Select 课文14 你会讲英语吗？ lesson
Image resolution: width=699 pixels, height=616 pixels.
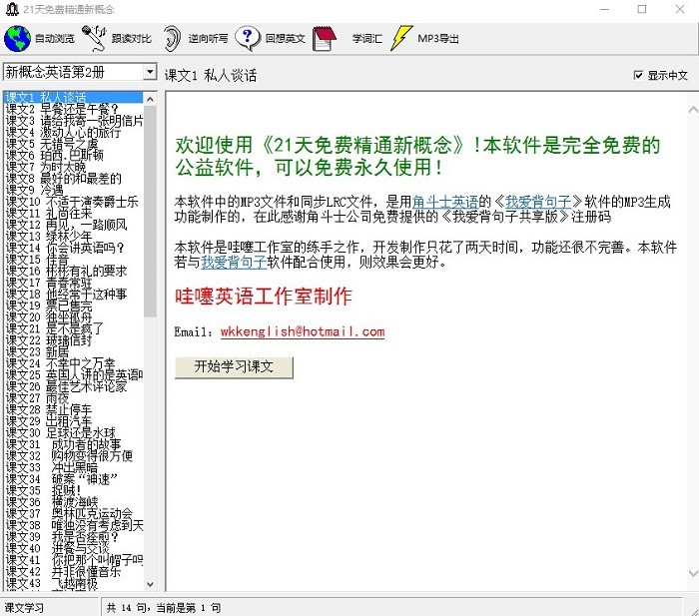pyautogui.click(x=65, y=248)
